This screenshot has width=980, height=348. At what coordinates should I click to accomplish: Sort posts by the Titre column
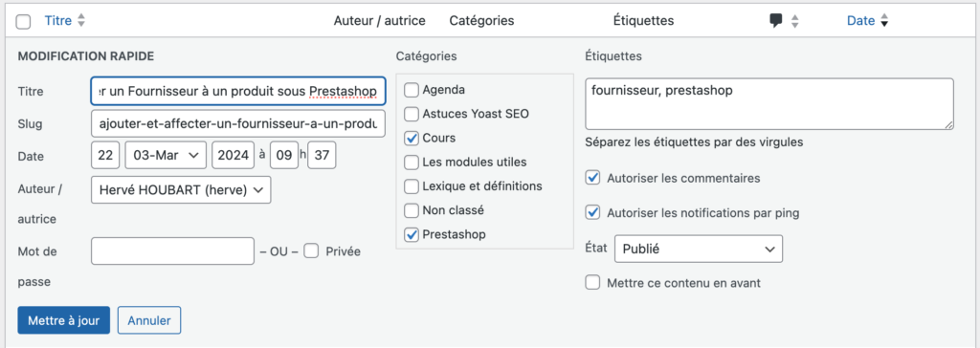[x=58, y=21]
